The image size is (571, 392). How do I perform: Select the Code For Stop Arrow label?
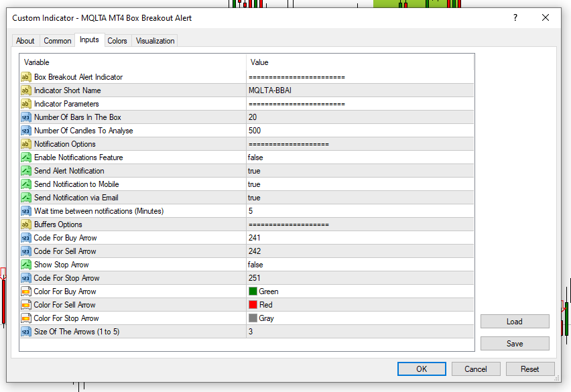66,278
